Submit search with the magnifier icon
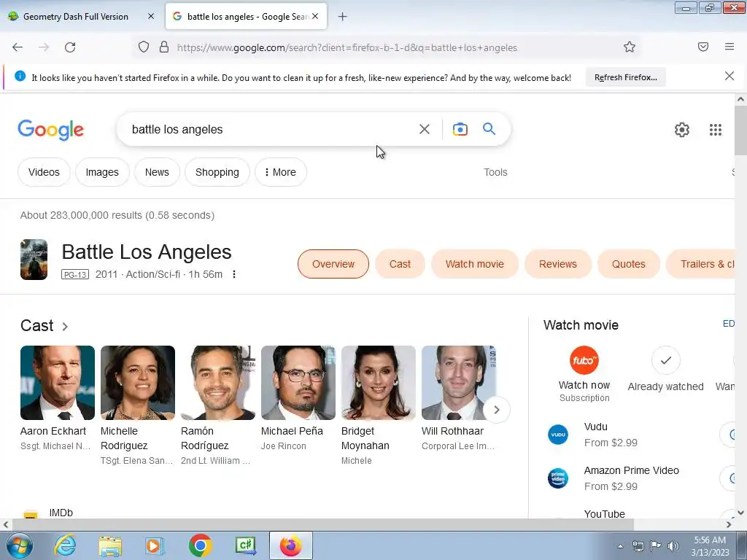The height and width of the screenshot is (560, 747). 489,128
